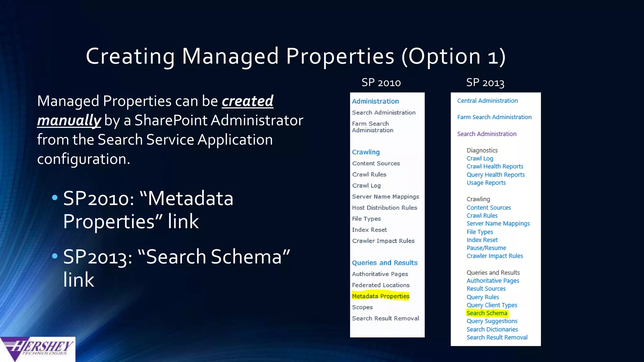Click the SP 2010 column label
The image size is (644, 362).
[x=381, y=83]
